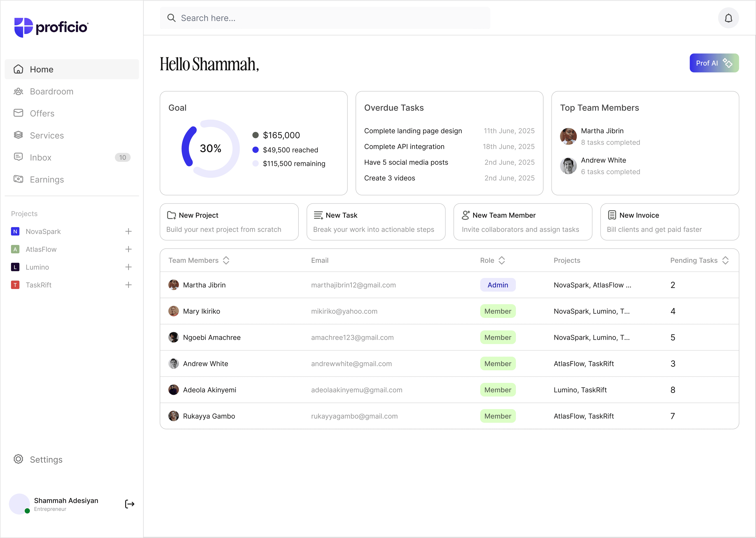The image size is (756, 538).
Task: Open the Inbox menu item
Action: [x=40, y=157]
